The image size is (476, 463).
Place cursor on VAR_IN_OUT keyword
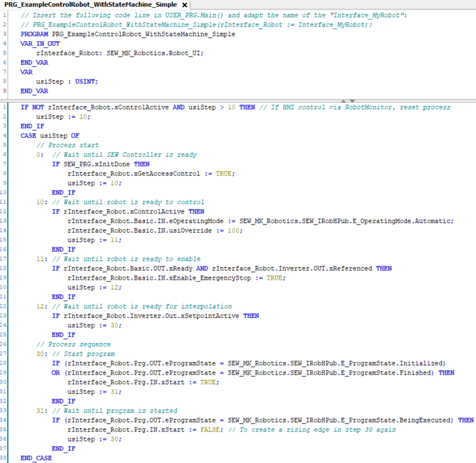click(40, 43)
